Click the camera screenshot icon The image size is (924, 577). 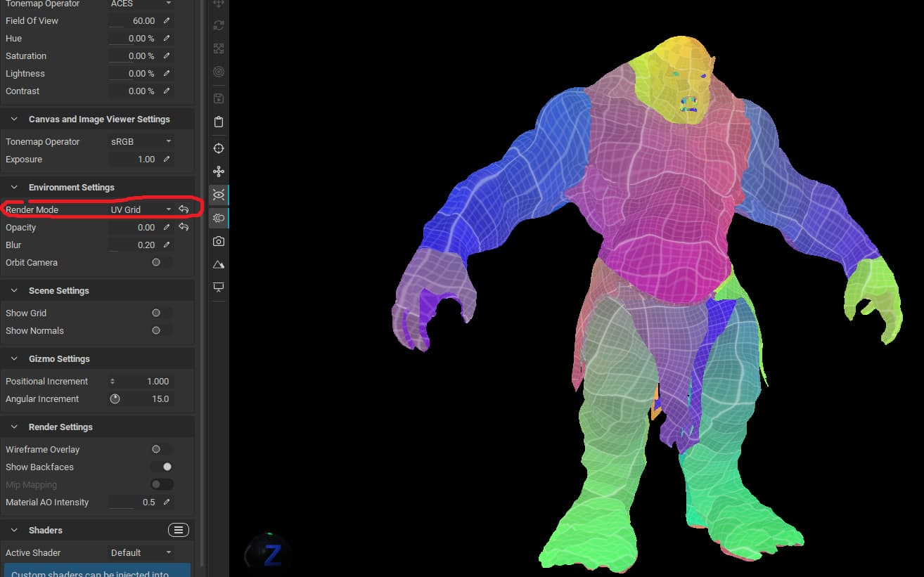pos(219,241)
